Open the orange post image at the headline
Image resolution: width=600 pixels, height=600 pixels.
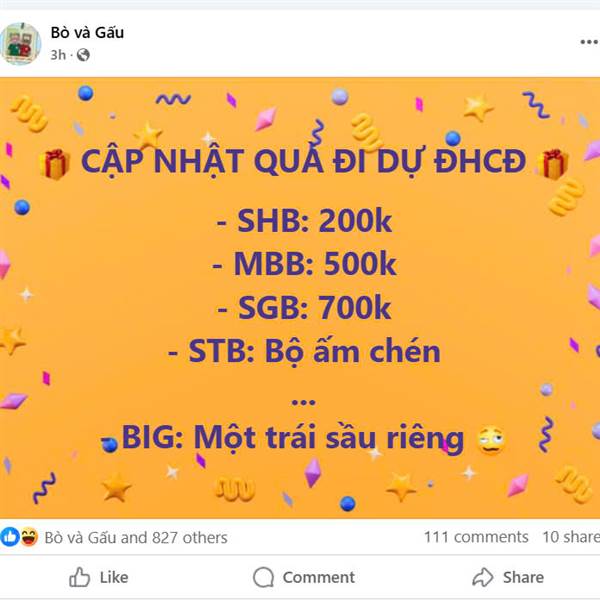click(x=303, y=161)
